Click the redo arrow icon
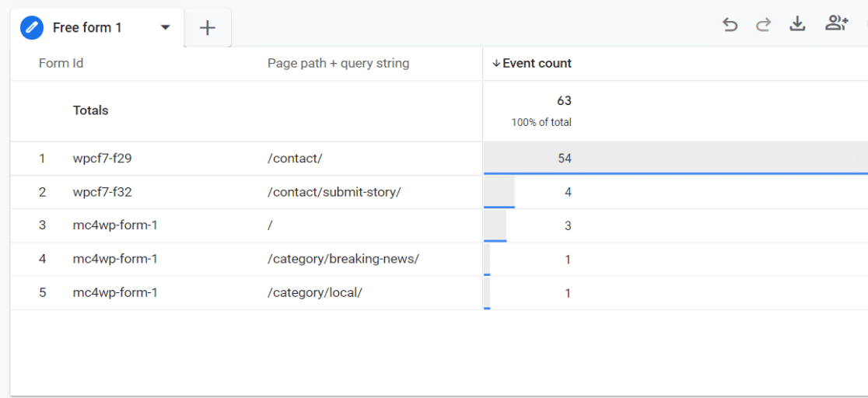Image resolution: width=868 pixels, height=398 pixels. pos(763,25)
